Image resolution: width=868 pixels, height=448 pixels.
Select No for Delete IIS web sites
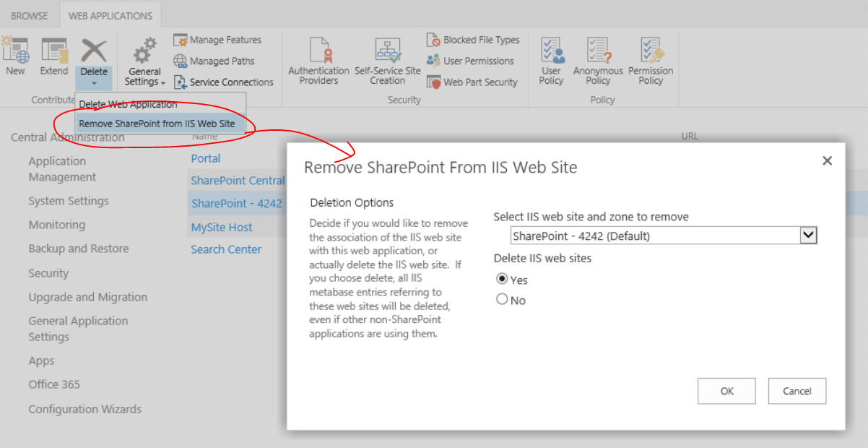tap(503, 299)
